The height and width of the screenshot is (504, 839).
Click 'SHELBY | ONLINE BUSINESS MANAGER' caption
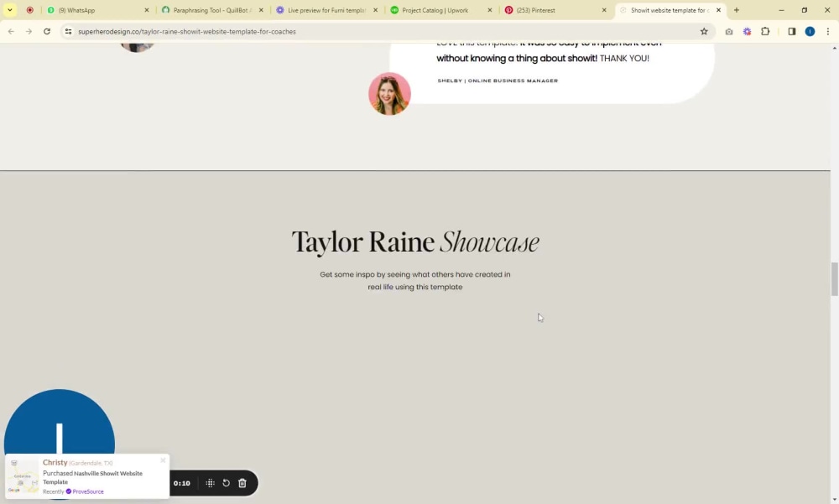click(498, 81)
